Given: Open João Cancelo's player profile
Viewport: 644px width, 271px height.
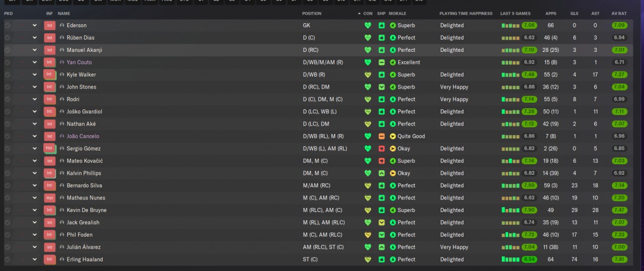Looking at the screenshot, I should click(x=83, y=136).
